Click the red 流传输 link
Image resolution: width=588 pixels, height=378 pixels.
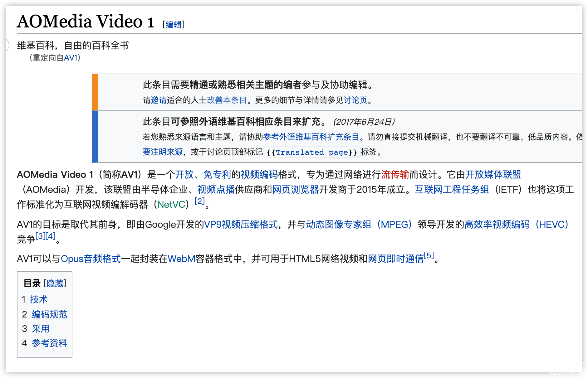(395, 174)
